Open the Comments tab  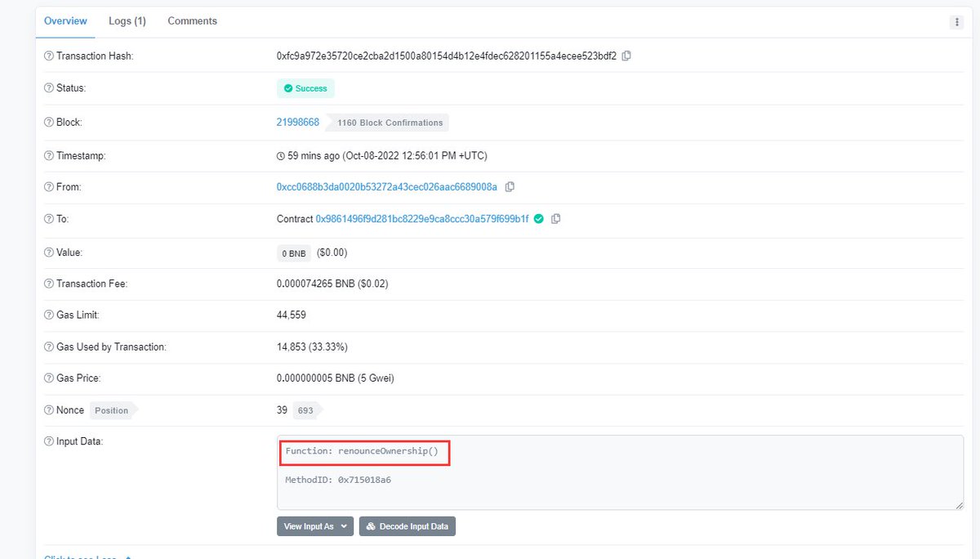pyautogui.click(x=192, y=21)
